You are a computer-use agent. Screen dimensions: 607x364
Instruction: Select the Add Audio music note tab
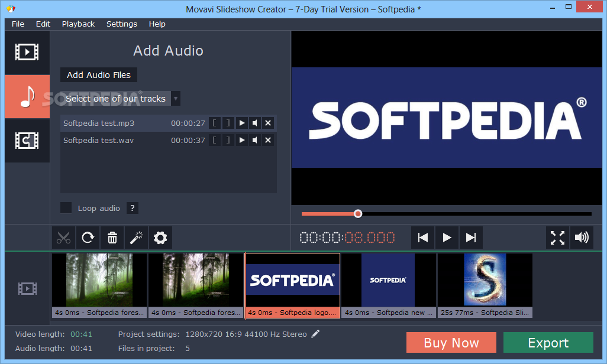click(x=27, y=97)
